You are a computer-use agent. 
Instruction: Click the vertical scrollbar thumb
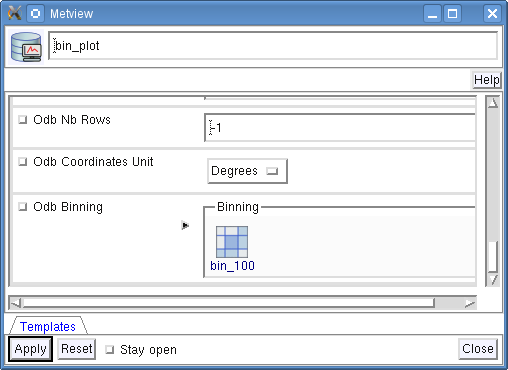(493, 256)
